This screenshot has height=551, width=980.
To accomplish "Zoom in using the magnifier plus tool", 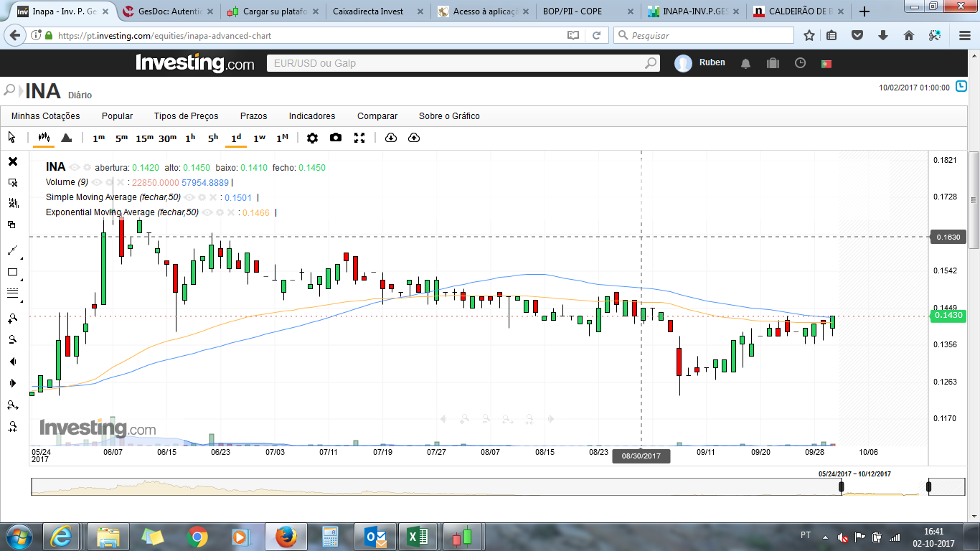I will (x=13, y=319).
